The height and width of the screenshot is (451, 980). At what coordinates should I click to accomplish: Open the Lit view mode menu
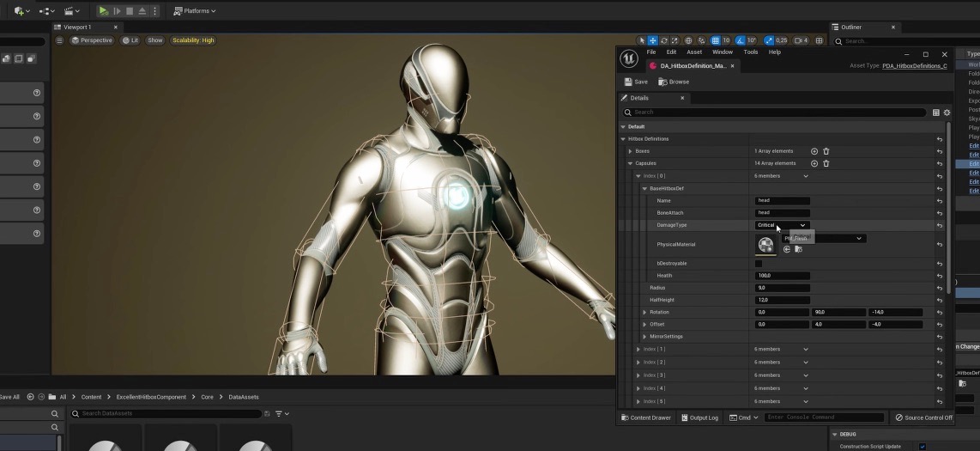pos(130,40)
